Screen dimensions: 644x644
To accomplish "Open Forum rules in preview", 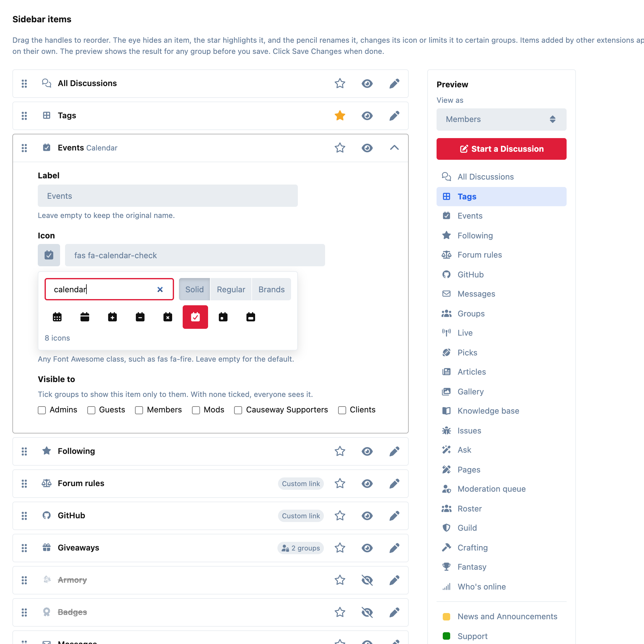I will pos(501,255).
